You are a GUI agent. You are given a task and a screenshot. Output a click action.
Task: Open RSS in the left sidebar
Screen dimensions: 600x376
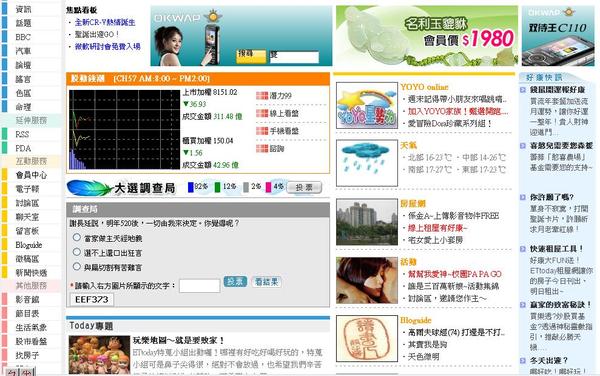pos(22,134)
